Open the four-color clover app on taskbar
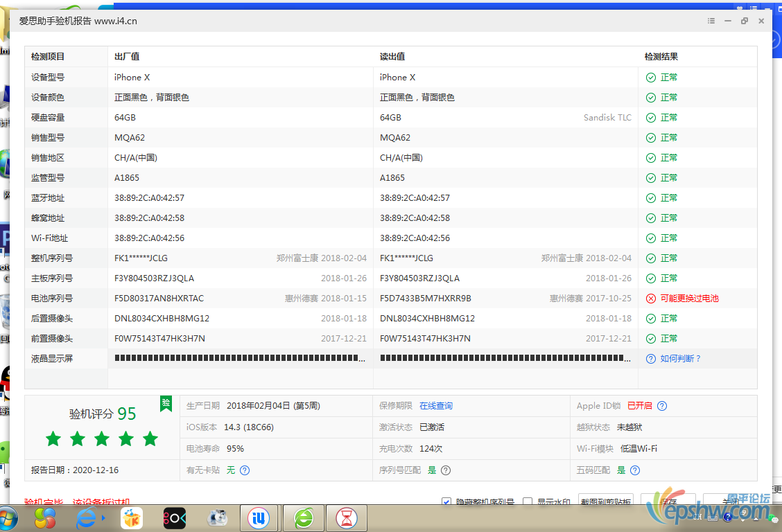The image size is (782, 532). (x=45, y=519)
